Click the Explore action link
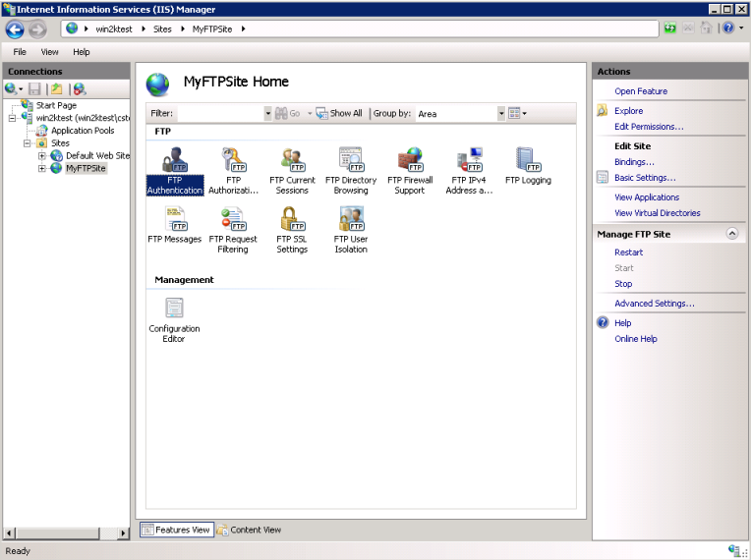Screen dimensions: 751x560 tap(628, 111)
